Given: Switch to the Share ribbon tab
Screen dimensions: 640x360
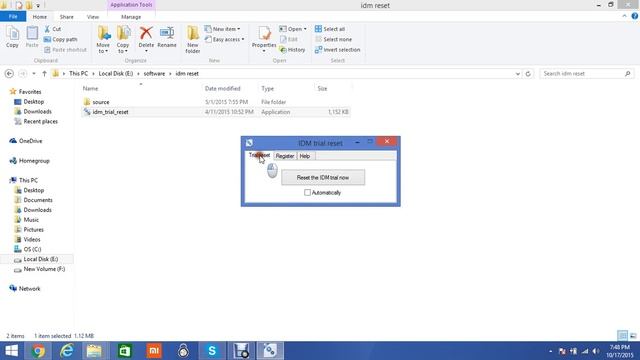Looking at the screenshot, I should point(67,17).
